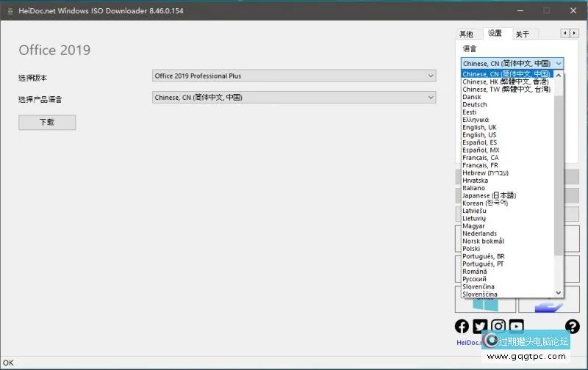The image size is (588, 370).
Task: Open the Twitter icon link
Action: point(480,327)
